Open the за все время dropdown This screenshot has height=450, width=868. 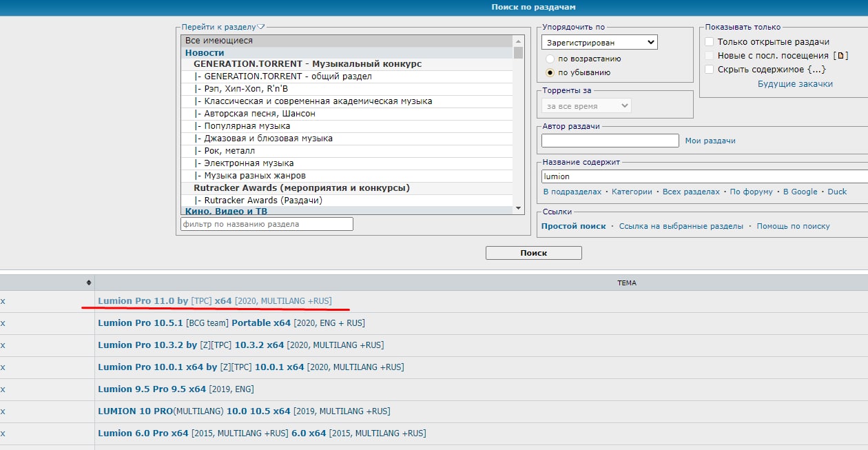coord(586,106)
